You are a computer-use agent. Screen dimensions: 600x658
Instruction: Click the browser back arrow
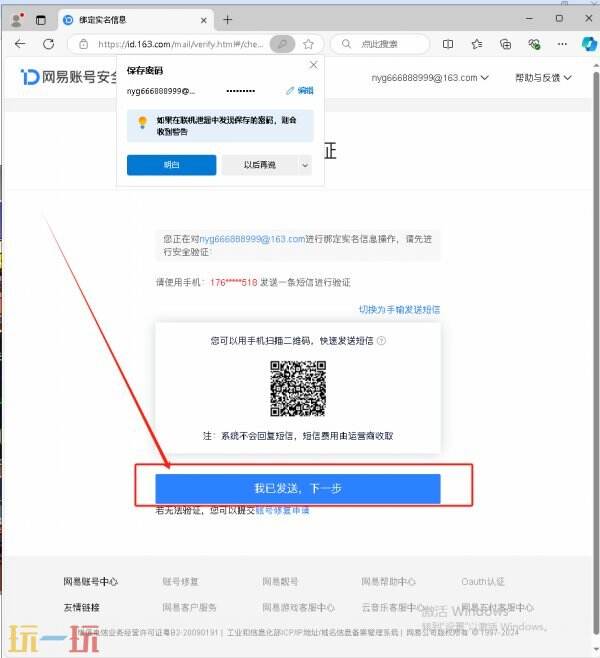pos(20,44)
